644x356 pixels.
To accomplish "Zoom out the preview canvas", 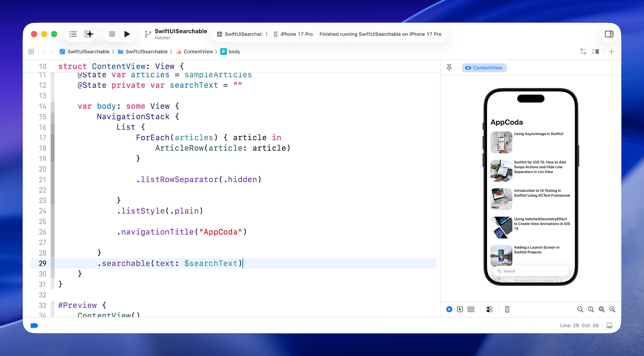I will (x=580, y=309).
